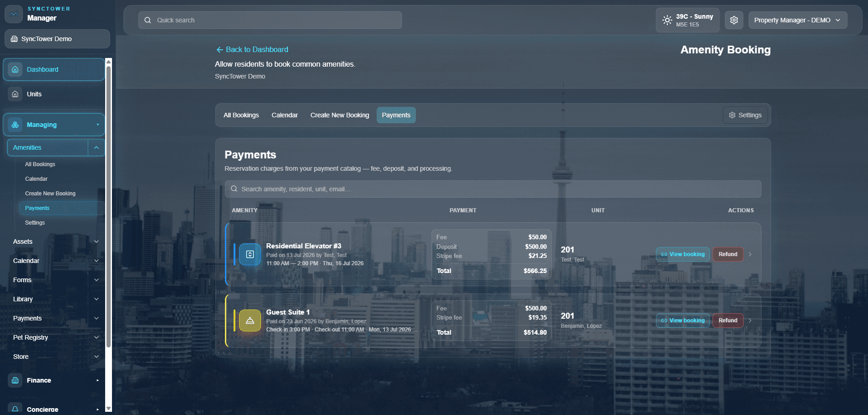Open Property Manager - DEMO dropdown

[x=798, y=20]
